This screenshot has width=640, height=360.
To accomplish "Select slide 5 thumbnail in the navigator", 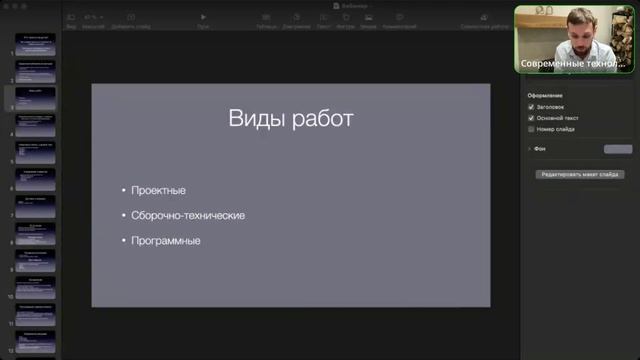I will point(36,153).
